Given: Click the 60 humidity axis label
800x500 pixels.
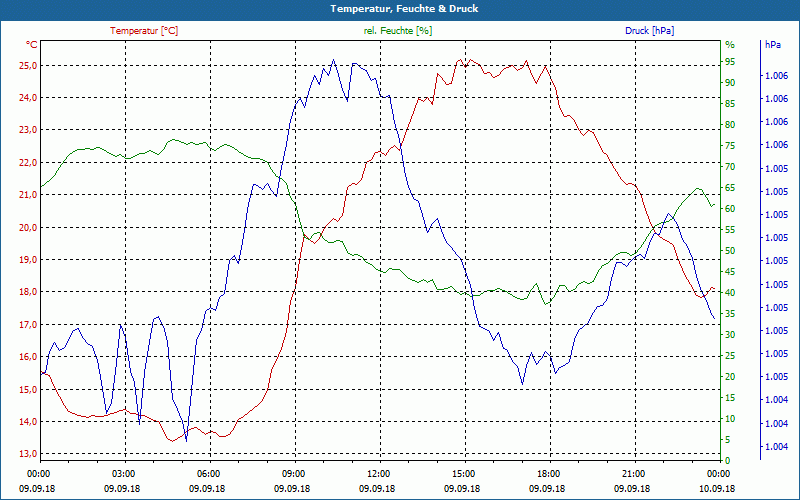Looking at the screenshot, I should click(x=730, y=209).
